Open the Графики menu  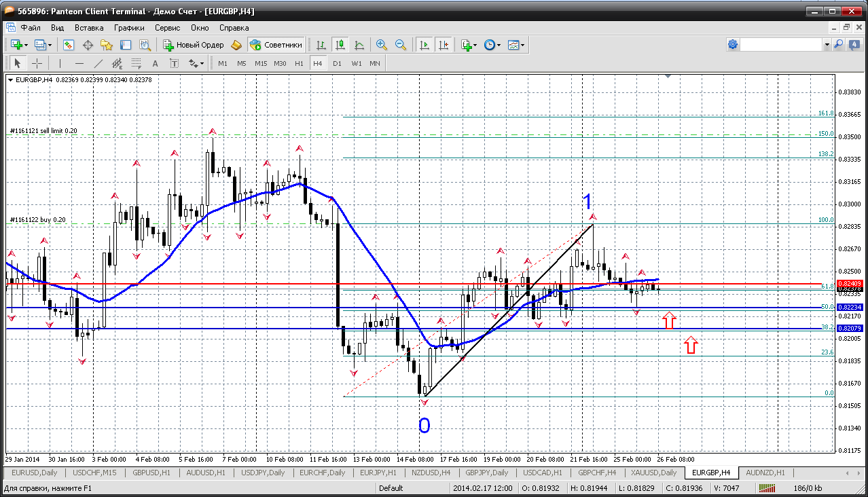click(x=129, y=28)
